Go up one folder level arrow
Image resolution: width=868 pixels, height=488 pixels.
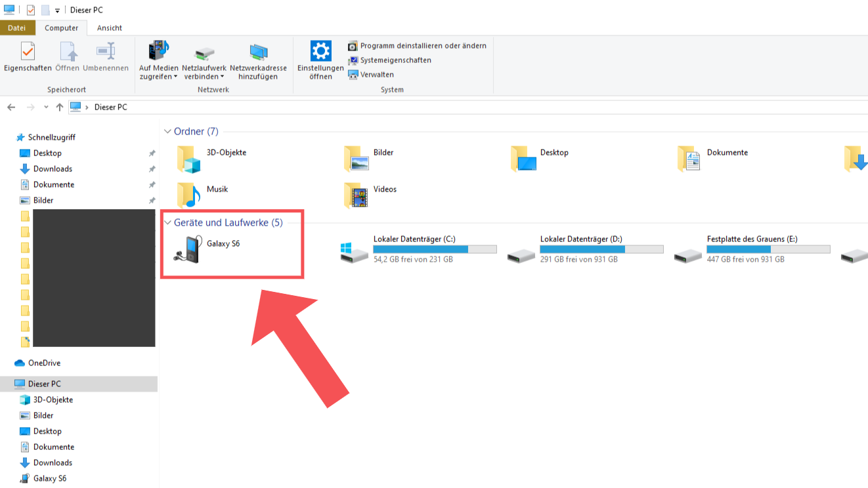pyautogui.click(x=60, y=107)
